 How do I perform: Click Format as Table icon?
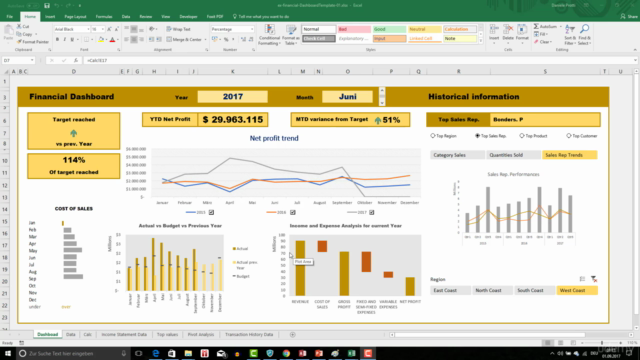(x=291, y=30)
